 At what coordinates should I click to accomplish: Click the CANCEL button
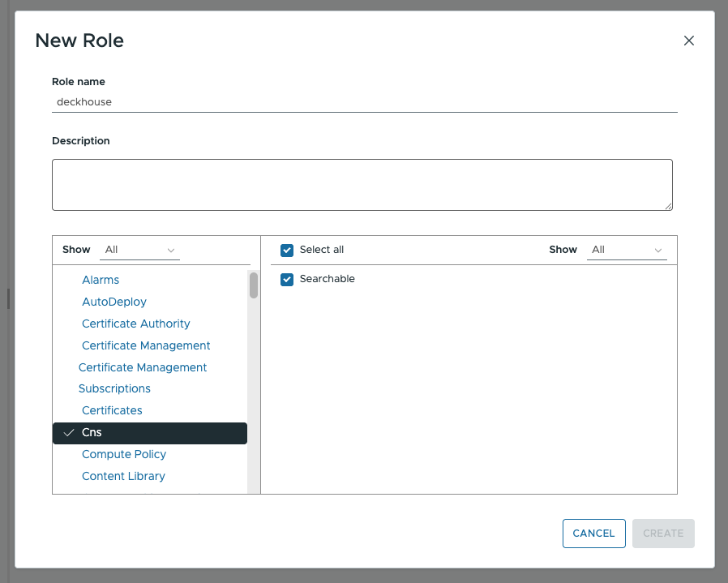click(593, 534)
